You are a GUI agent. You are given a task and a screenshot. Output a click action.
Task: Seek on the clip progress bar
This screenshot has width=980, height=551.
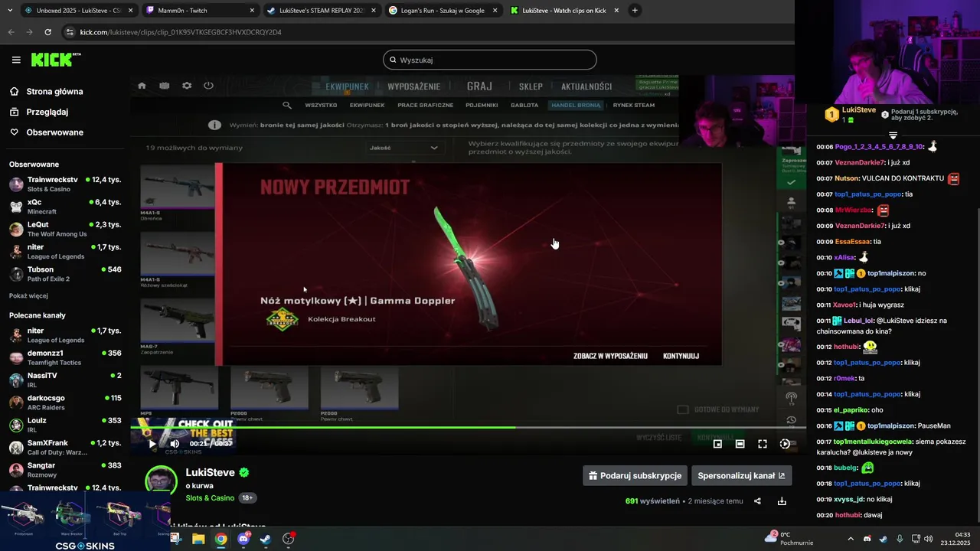pos(468,427)
